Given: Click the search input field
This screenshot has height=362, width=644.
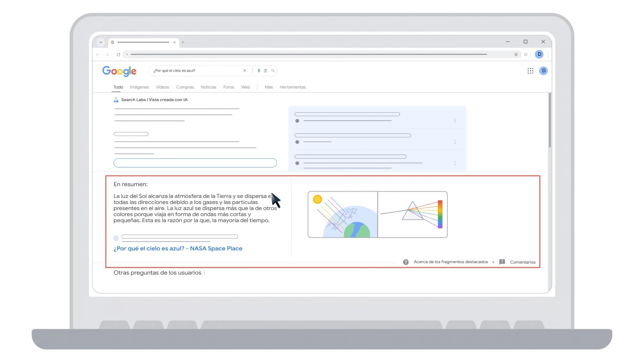Looking at the screenshot, I should pos(196,71).
